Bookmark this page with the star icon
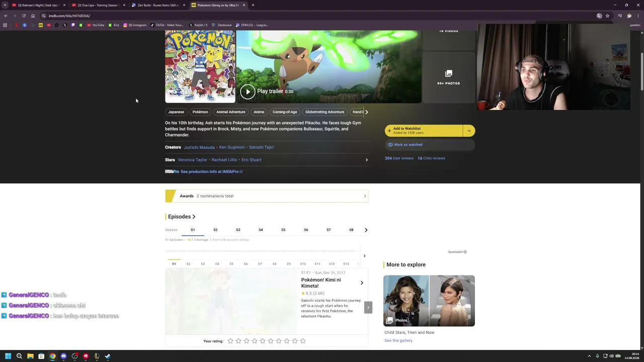 click(607, 16)
